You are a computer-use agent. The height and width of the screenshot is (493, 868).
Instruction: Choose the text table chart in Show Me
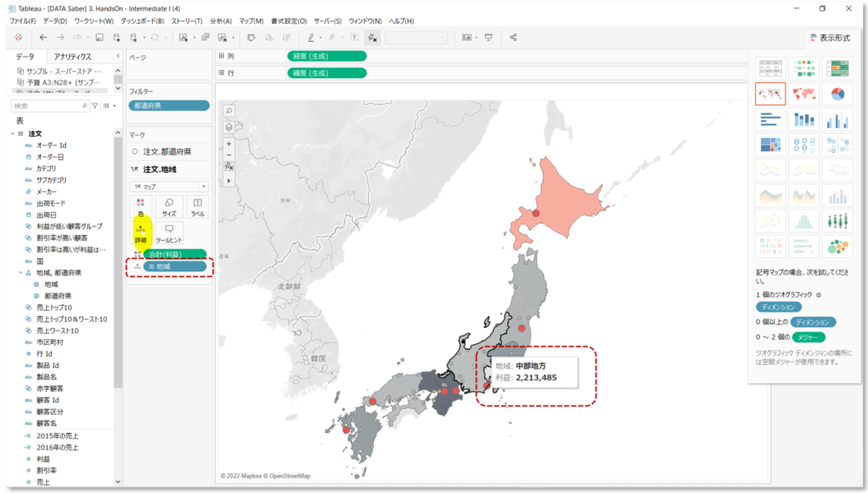pos(770,68)
